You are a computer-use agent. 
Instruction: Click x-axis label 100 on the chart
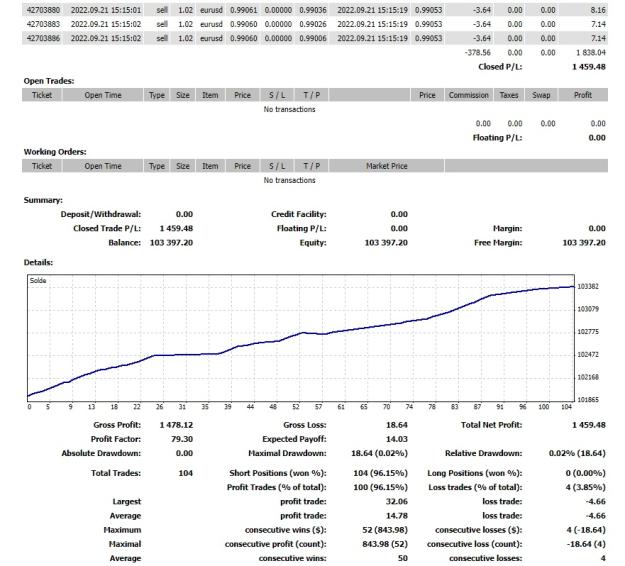pos(544,407)
